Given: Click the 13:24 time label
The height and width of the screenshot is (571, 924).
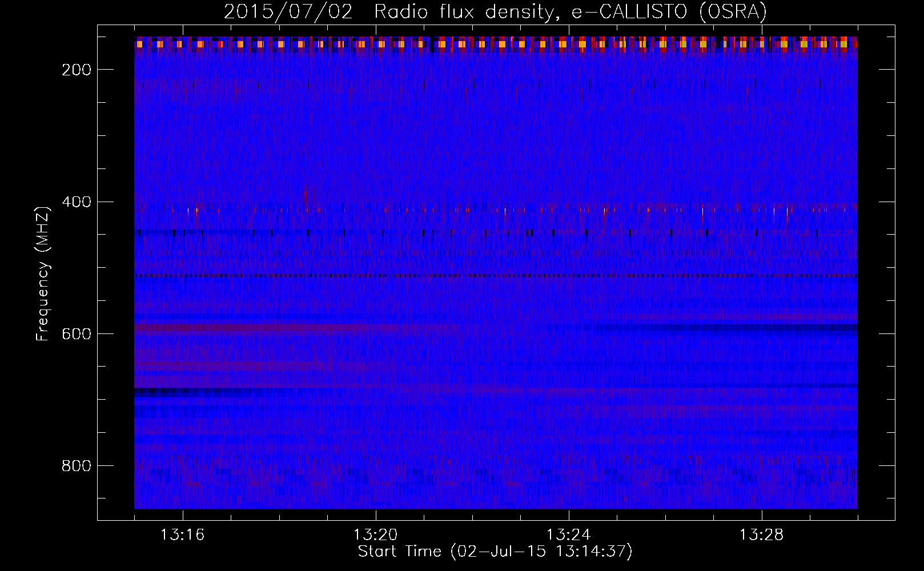Looking at the screenshot, I should pos(568,535).
